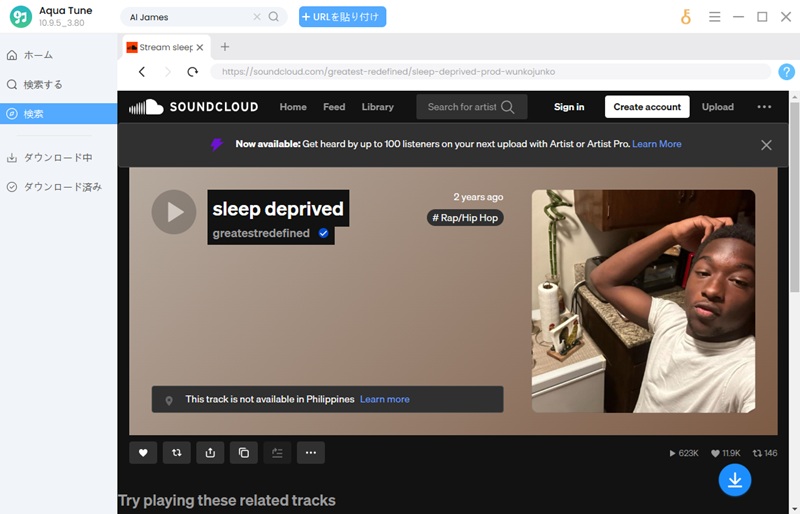Click the soundcloud.com URL address bar
Viewport: 800px width, 514px height.
490,72
